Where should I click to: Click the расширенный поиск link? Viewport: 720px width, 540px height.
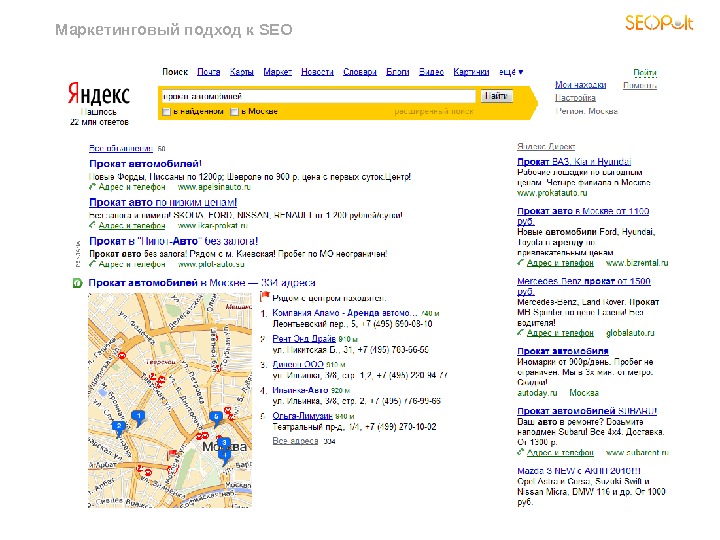coord(433,112)
